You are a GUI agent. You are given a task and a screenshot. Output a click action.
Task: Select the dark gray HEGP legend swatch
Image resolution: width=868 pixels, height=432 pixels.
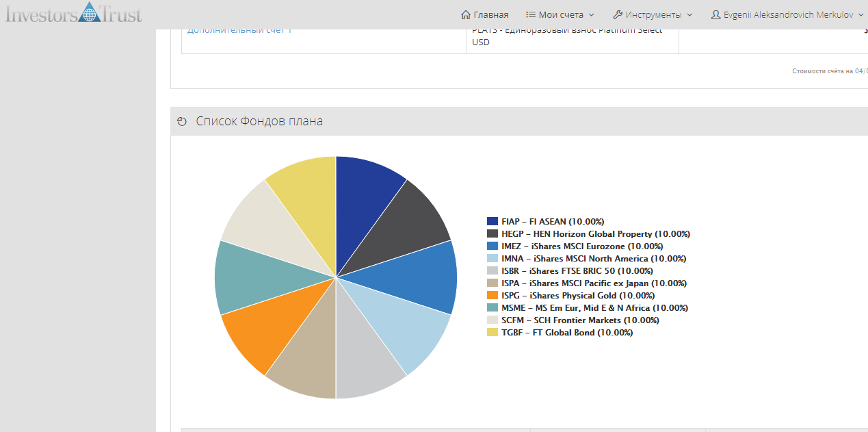point(492,234)
